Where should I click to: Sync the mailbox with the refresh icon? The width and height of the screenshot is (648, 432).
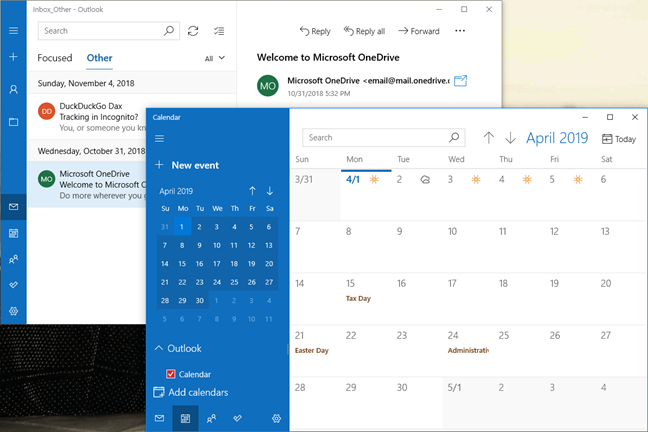tap(193, 31)
